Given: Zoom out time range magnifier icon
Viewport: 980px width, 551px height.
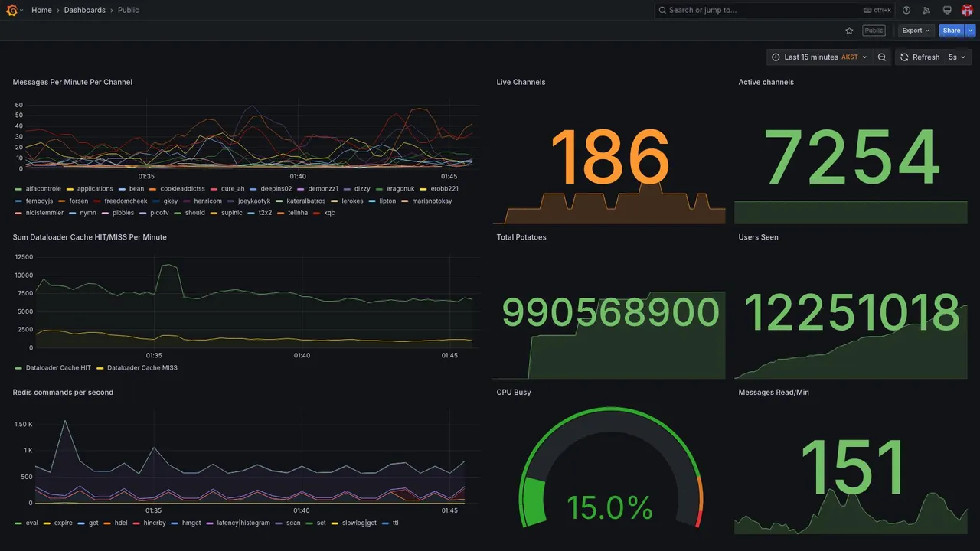Looking at the screenshot, I should tap(882, 57).
